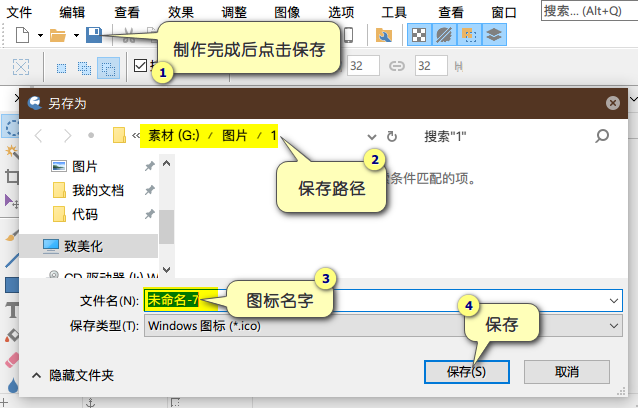The width and height of the screenshot is (638, 408).
Task: Toggle the hatched overlay view button
Action: 445,35
